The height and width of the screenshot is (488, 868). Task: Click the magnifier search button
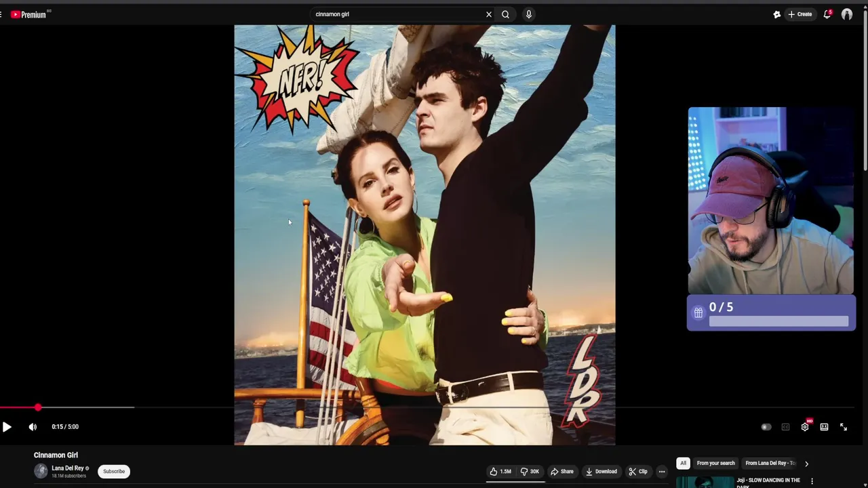point(505,14)
